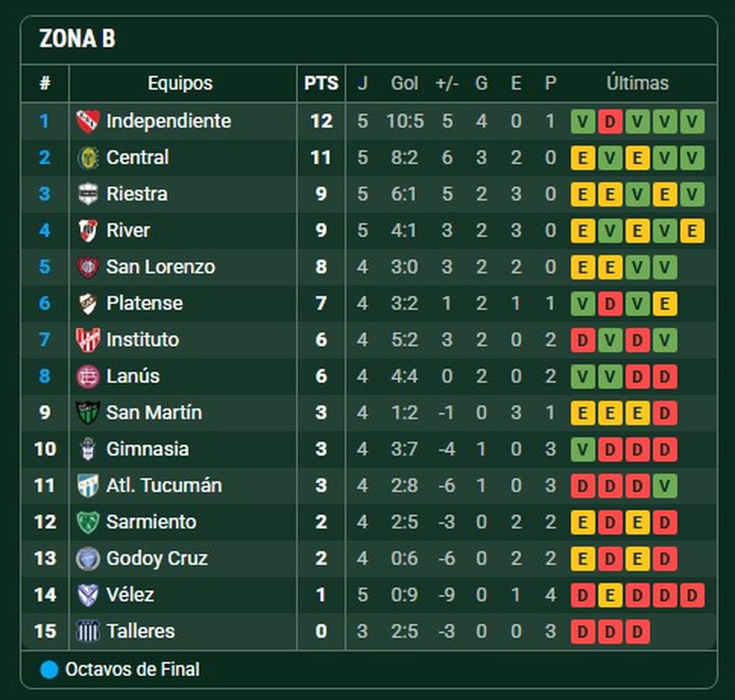The image size is (735, 700).
Task: Click the Talleres crest icon
Action: [88, 631]
